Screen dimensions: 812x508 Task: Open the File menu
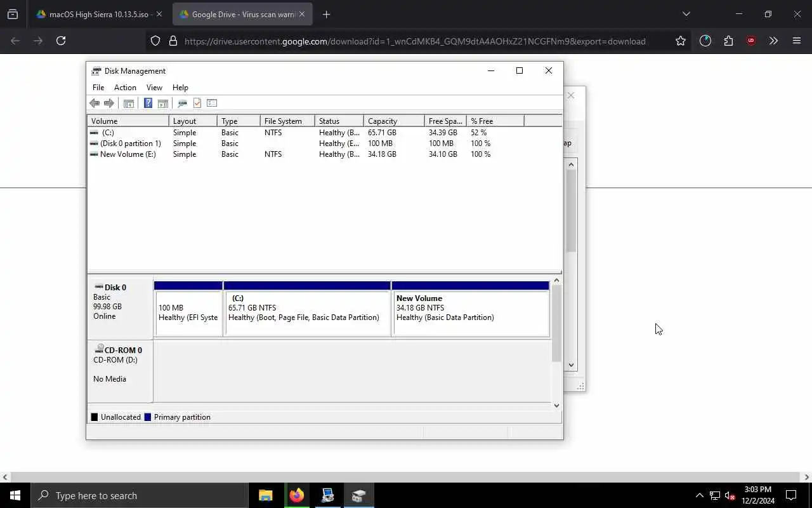pos(98,88)
